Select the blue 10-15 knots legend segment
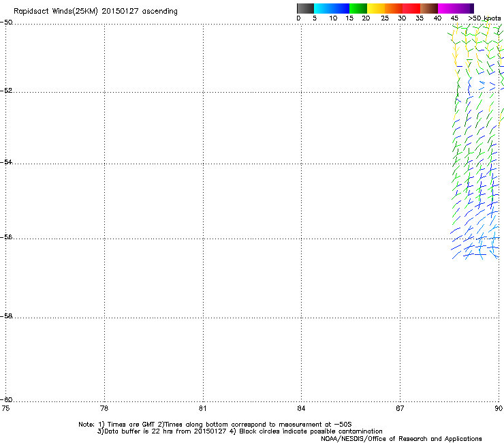504x443 pixels. point(341,8)
